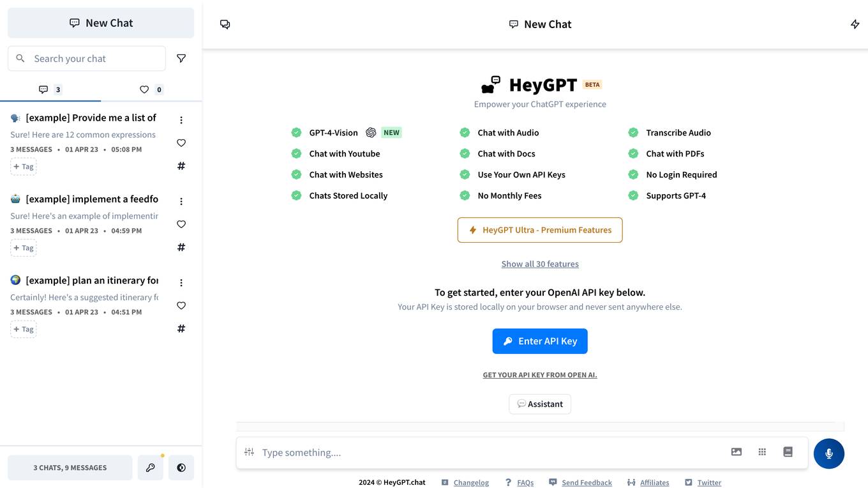Open options menu for 'implement a feedfo' chat
The height and width of the screenshot is (488, 868).
[x=181, y=201]
